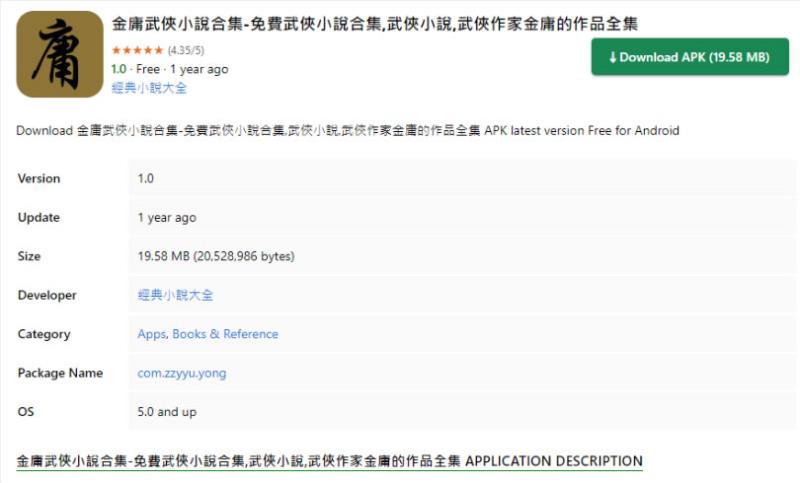Open the app icon with 庸 character
800x483 pixels.
60,54
